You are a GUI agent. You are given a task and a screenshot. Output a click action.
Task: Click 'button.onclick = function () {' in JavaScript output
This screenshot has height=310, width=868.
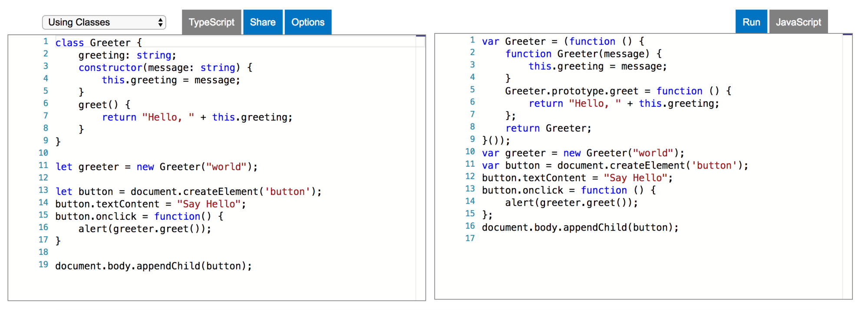pos(569,190)
